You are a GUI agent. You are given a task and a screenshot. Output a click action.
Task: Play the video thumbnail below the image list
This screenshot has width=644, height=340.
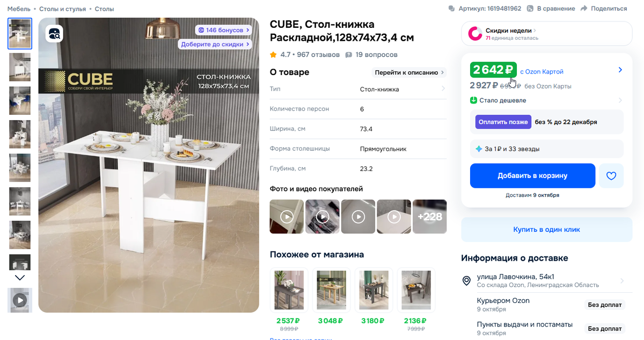(x=20, y=300)
